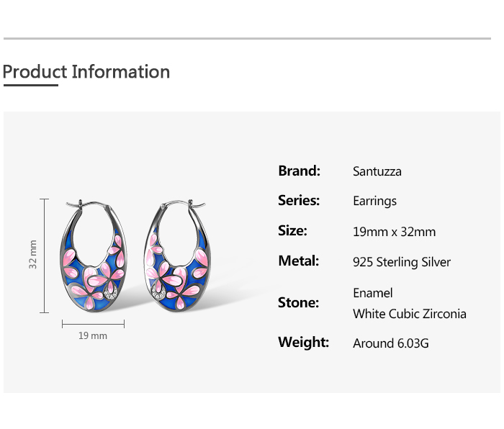Click the Product Information heading

point(86,72)
